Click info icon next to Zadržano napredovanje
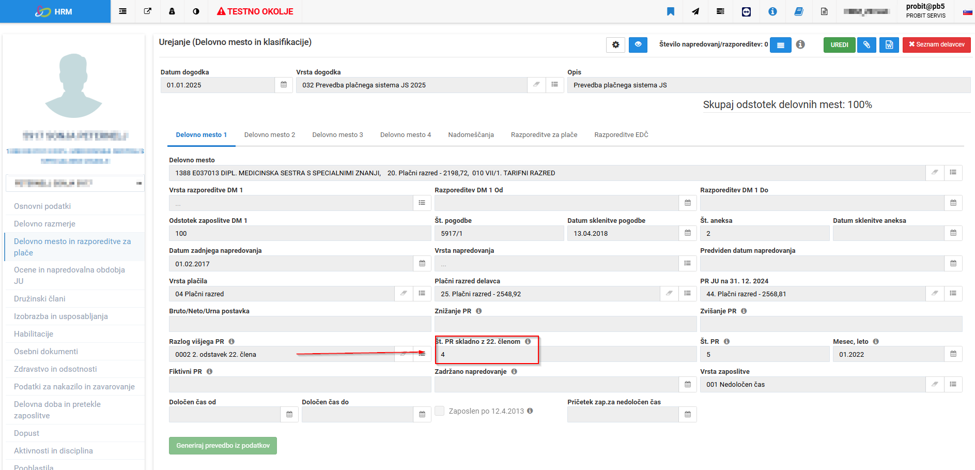The height and width of the screenshot is (470, 975). (x=515, y=372)
